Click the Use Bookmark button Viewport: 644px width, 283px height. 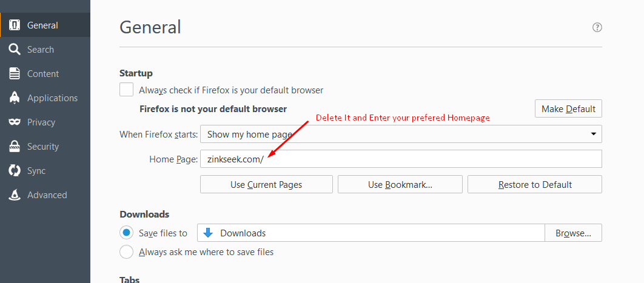[x=400, y=185]
